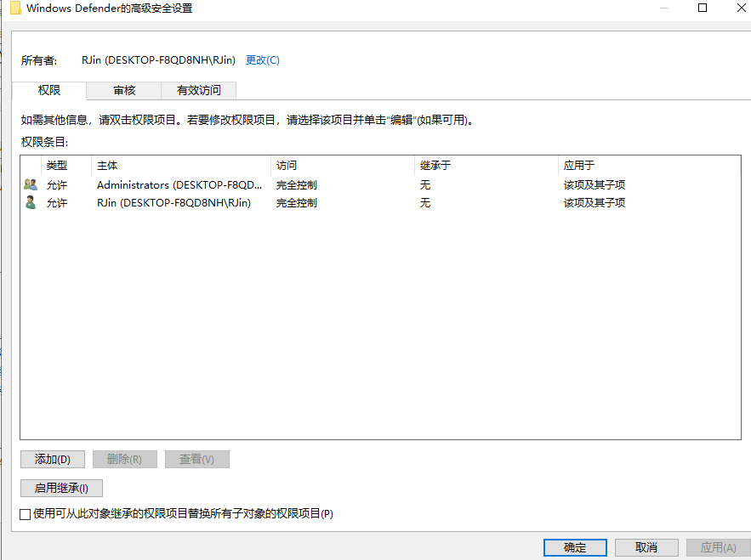Open the 有效访问 tab
The width and height of the screenshot is (751, 560).
[x=199, y=90]
